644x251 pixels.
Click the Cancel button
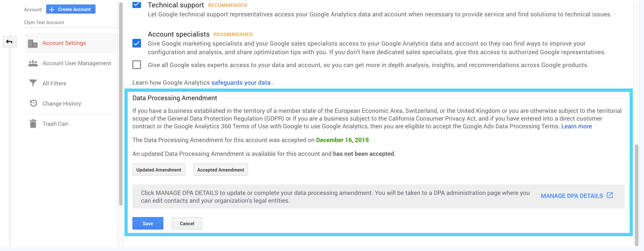click(187, 223)
